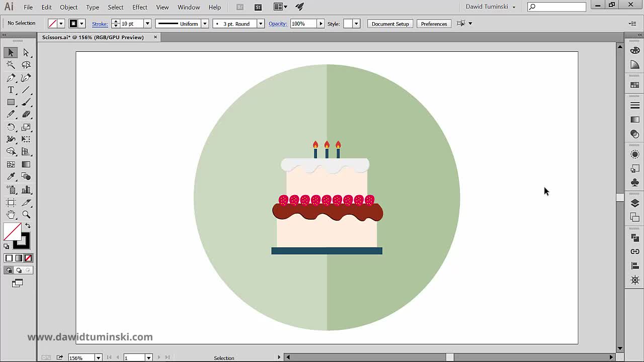The height and width of the screenshot is (362, 644).
Task: Open the Links panel chain icon
Action: click(x=635, y=251)
